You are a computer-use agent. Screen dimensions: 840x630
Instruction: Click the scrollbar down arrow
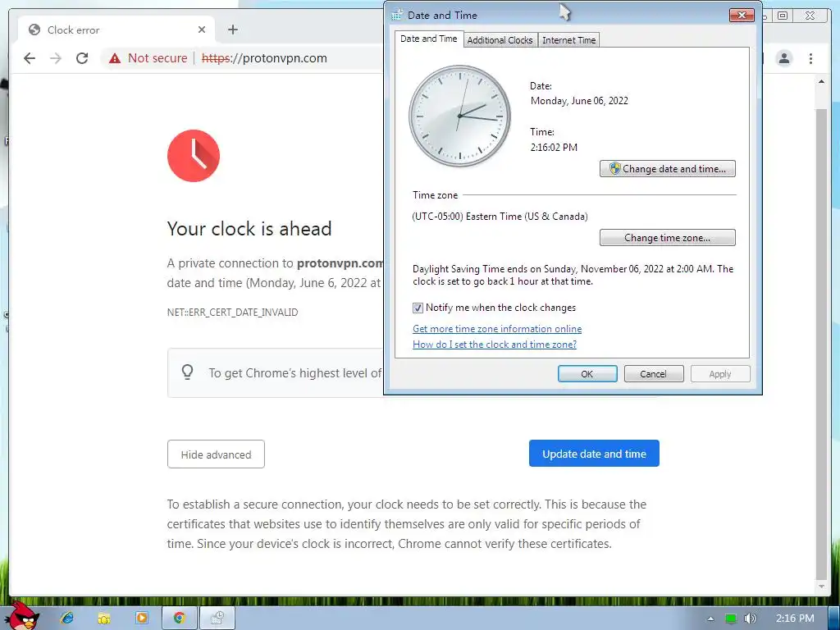821,587
